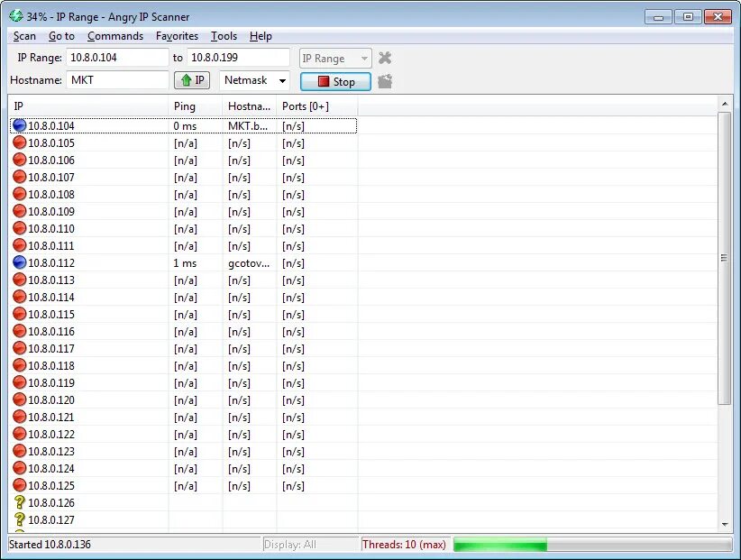Click the red icon next to 10.8.0.117

pyautogui.click(x=19, y=348)
